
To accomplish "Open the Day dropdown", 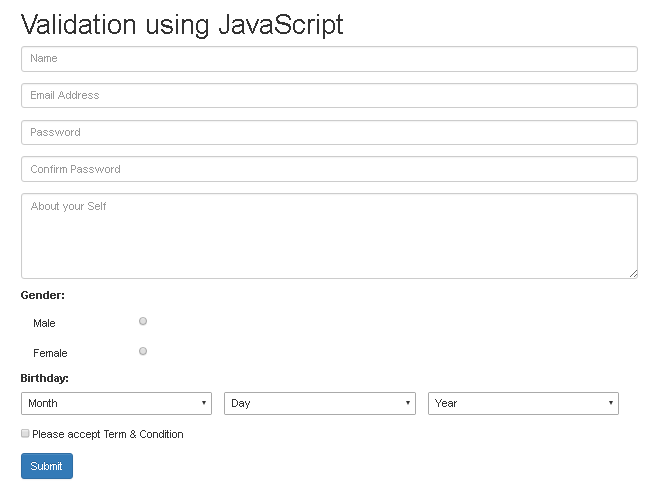I will point(320,403).
